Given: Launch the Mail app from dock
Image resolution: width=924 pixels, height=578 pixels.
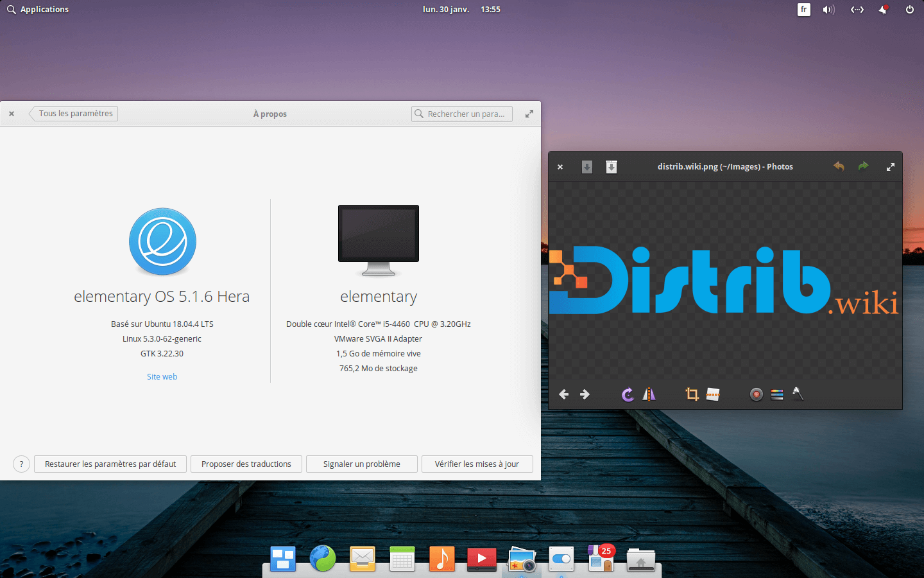Looking at the screenshot, I should [363, 559].
